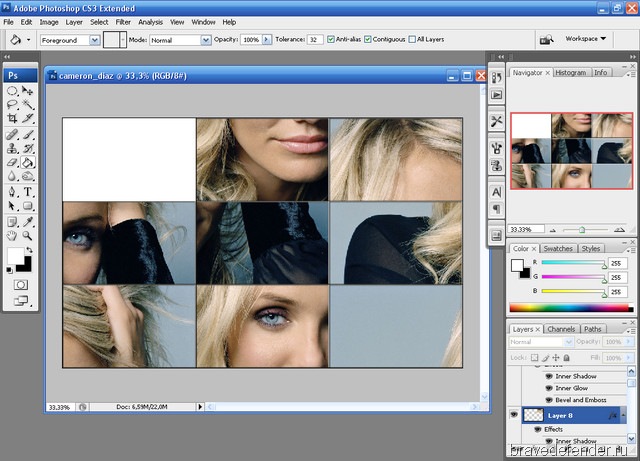
Task: Select the Move tool
Action: (27, 91)
